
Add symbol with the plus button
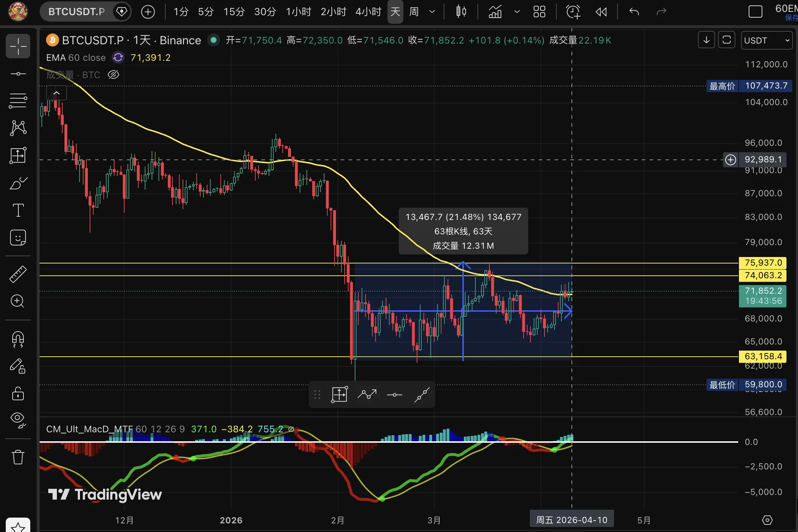pos(148,12)
